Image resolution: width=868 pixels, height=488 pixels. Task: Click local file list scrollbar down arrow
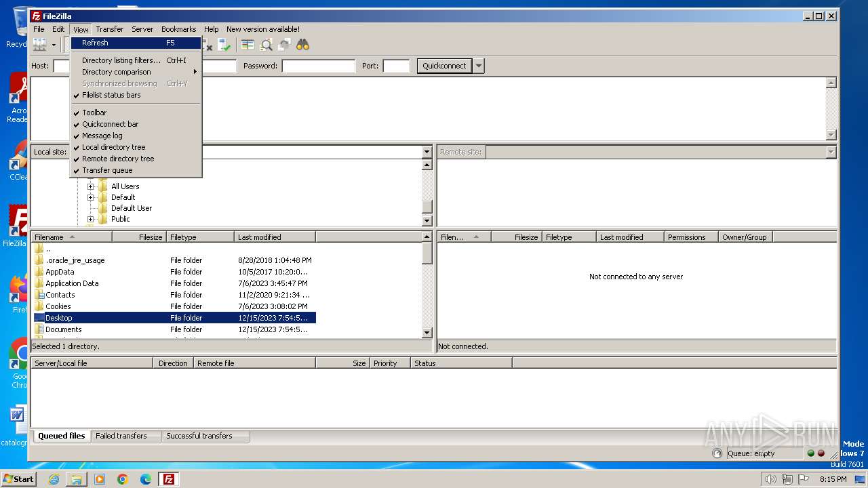tap(427, 333)
